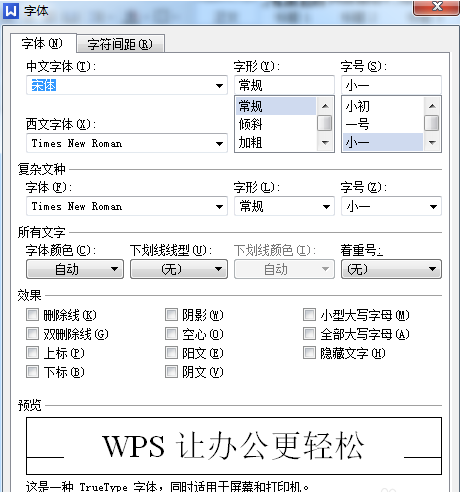The image size is (460, 492).
Task: Enable the 阴文(V) checkbox
Action: [171, 372]
